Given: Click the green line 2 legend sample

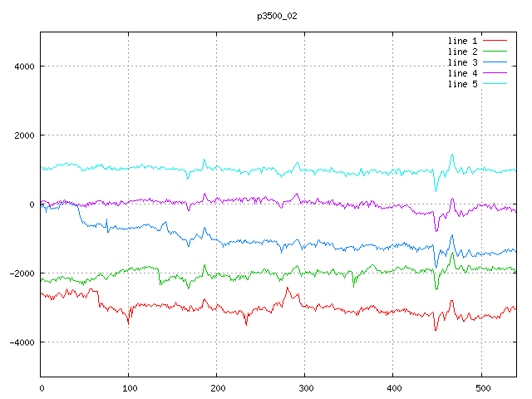Looking at the screenshot, I should click(x=495, y=52).
